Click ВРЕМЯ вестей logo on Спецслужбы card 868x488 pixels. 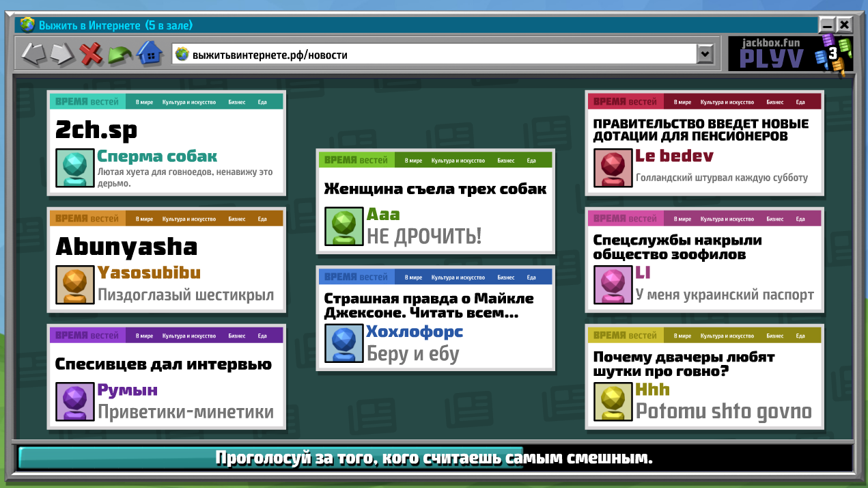click(x=625, y=218)
